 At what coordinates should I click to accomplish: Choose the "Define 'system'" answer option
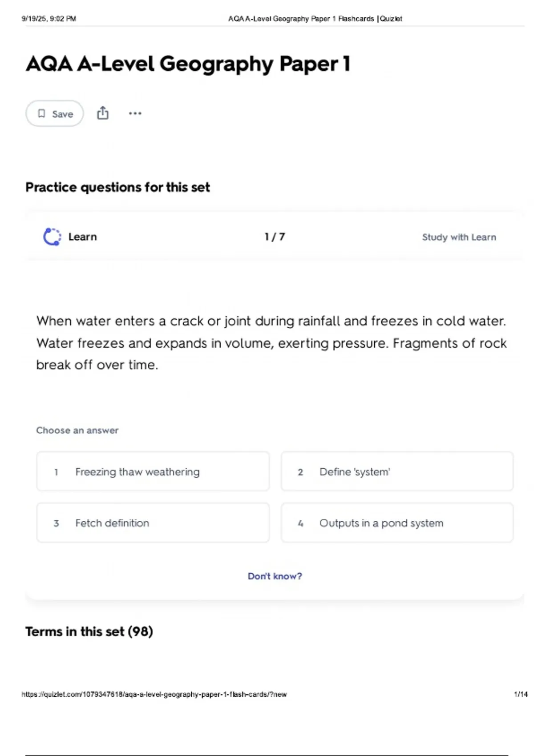397,472
